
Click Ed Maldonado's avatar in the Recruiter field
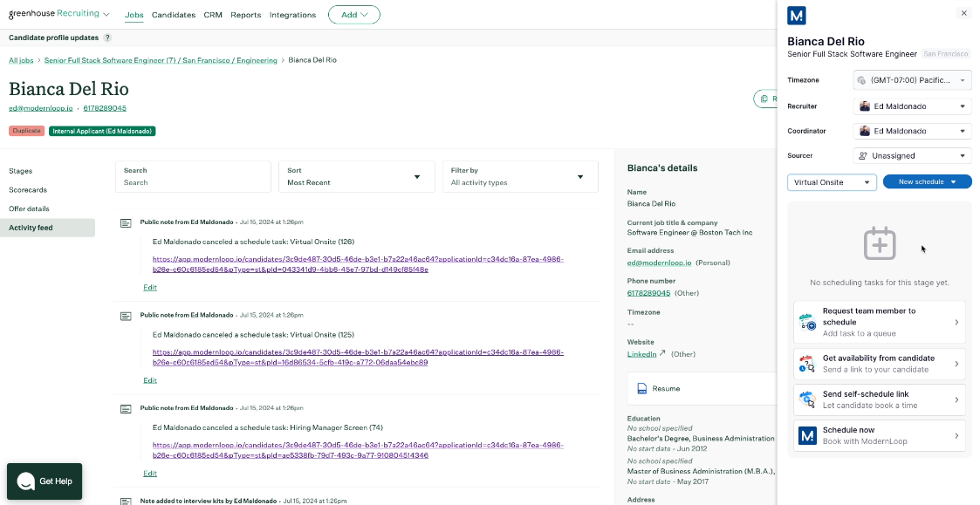[864, 106]
